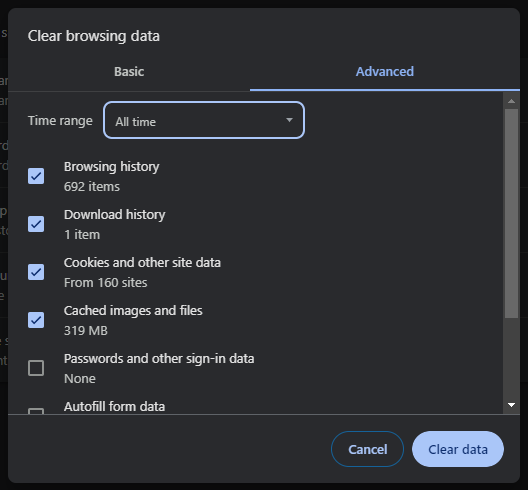Click the Passwords and other sign-in data label
Image resolution: width=528 pixels, height=490 pixels.
tap(159, 359)
